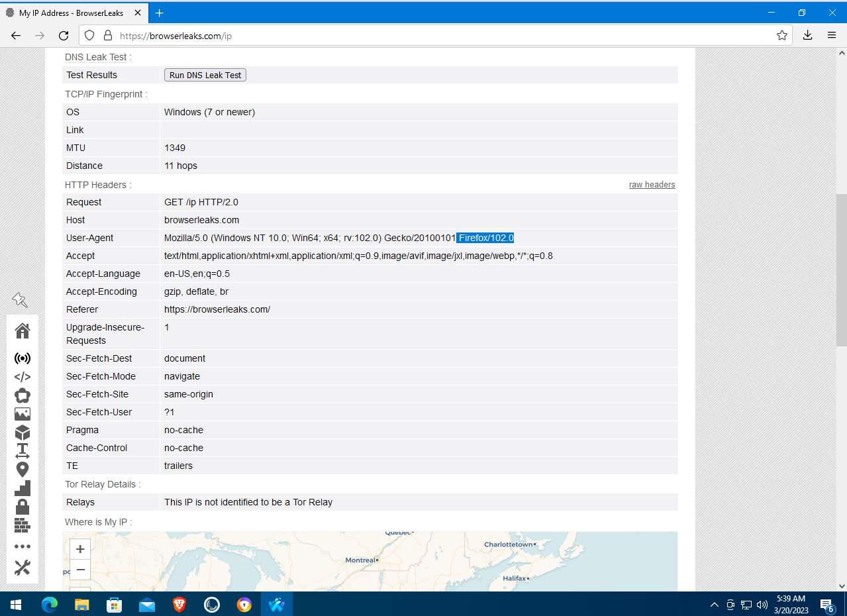Viewport: 847px width, 616px height.
Task: Open the Geolocation map-pin sidebar icon
Action: (23, 470)
